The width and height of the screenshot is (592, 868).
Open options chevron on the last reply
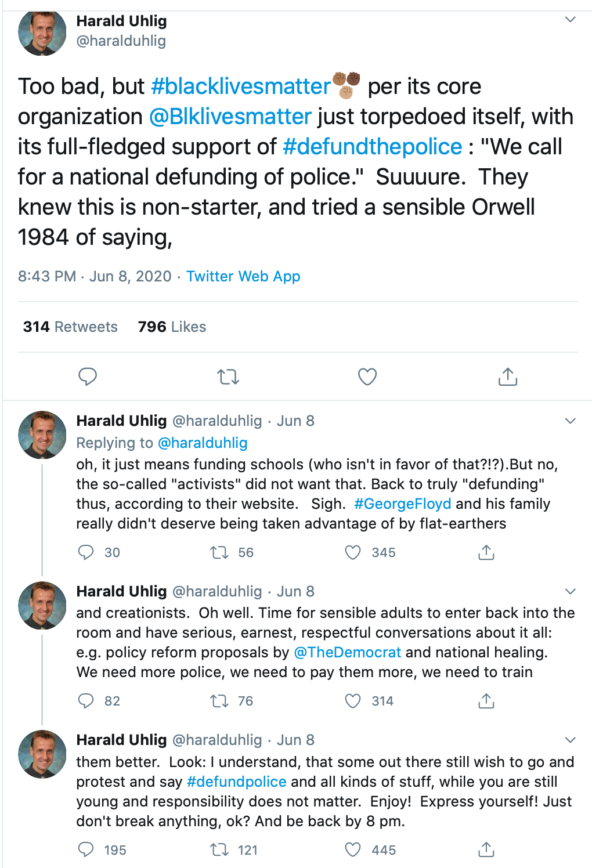tap(571, 740)
